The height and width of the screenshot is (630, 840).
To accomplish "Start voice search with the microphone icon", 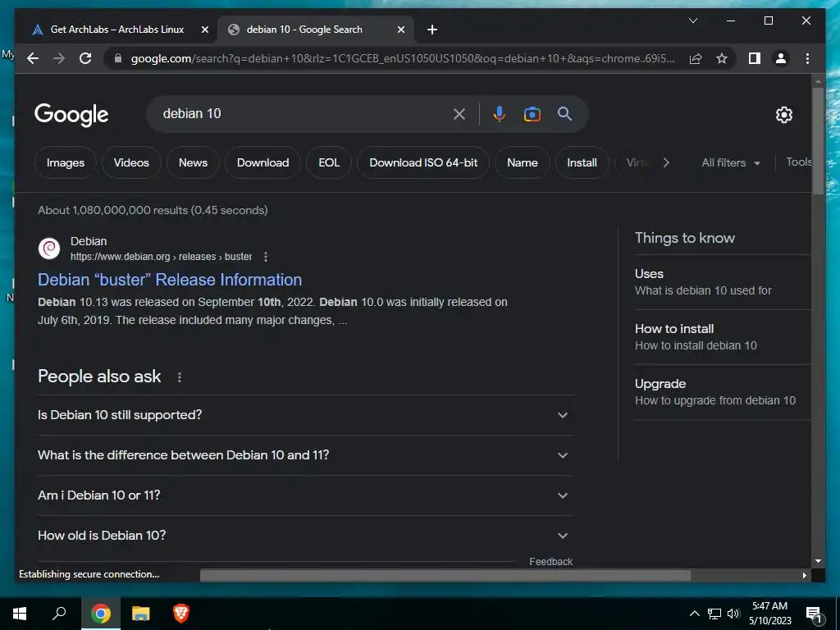I will [x=500, y=113].
